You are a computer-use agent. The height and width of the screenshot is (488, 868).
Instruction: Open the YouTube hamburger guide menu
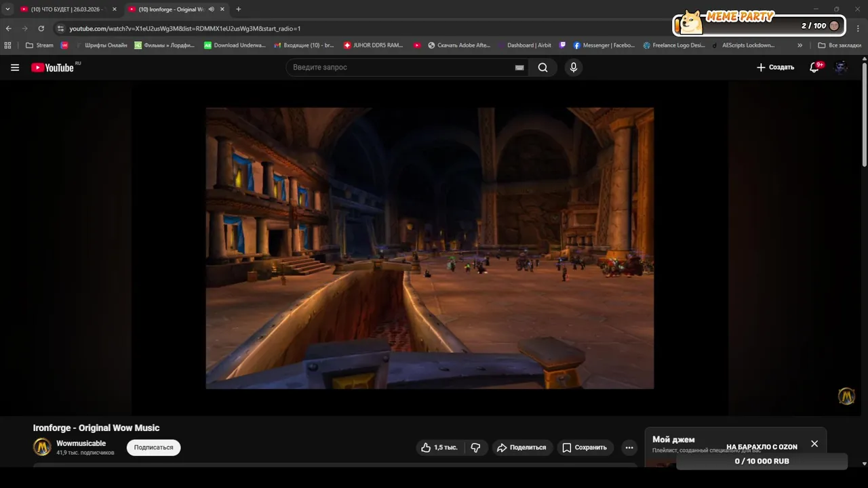pyautogui.click(x=15, y=68)
